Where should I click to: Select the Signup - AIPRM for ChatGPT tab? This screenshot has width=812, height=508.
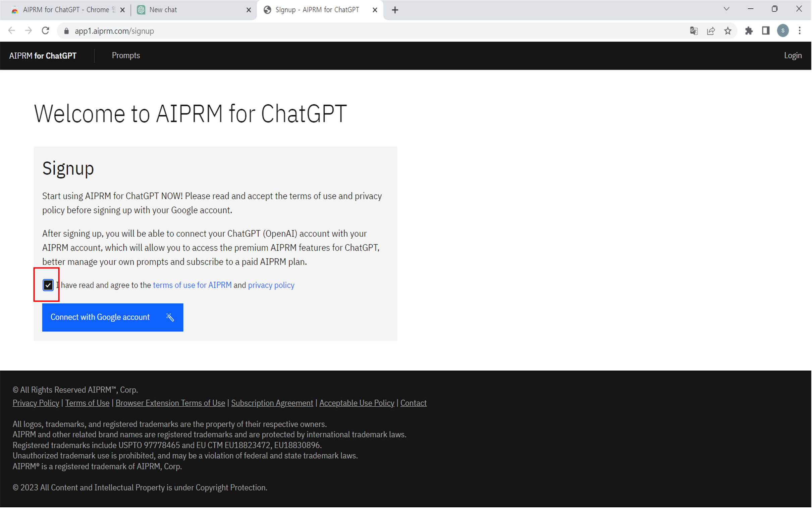320,10
